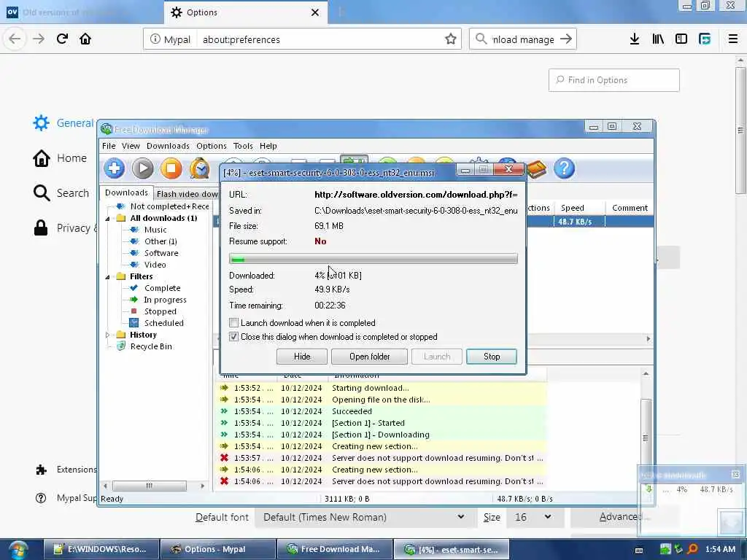747x560 pixels.
Task: Open the File menu in Free Download Manager
Action: coord(109,146)
